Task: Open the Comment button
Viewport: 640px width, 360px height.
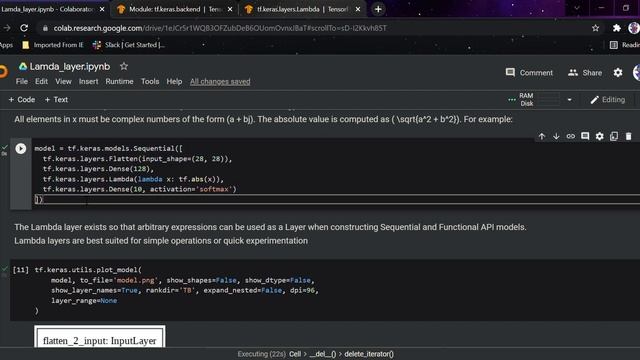Action: [529, 73]
